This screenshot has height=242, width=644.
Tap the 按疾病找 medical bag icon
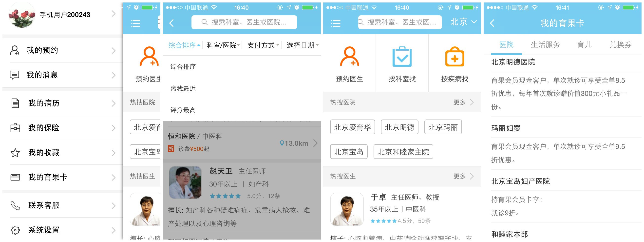click(x=455, y=57)
